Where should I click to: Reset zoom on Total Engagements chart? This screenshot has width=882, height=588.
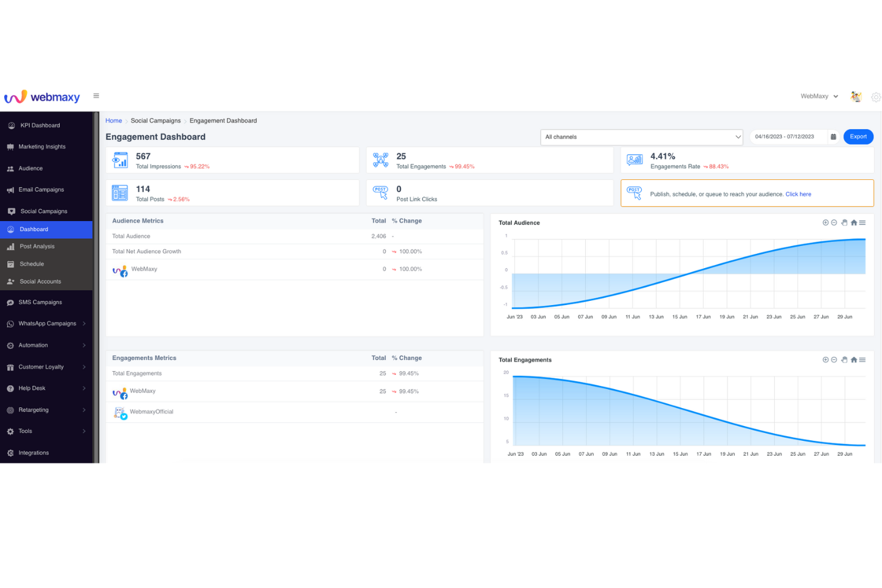(854, 360)
